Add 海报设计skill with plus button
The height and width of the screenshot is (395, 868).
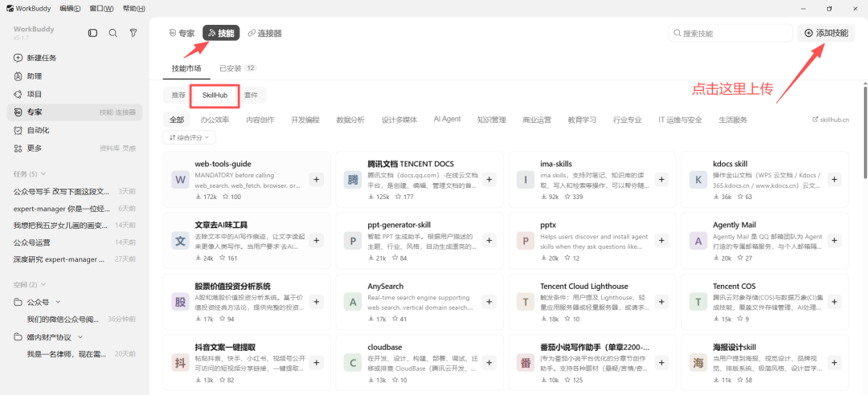point(835,363)
